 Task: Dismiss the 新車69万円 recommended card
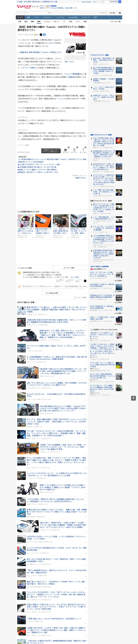(x=50, y=238)
